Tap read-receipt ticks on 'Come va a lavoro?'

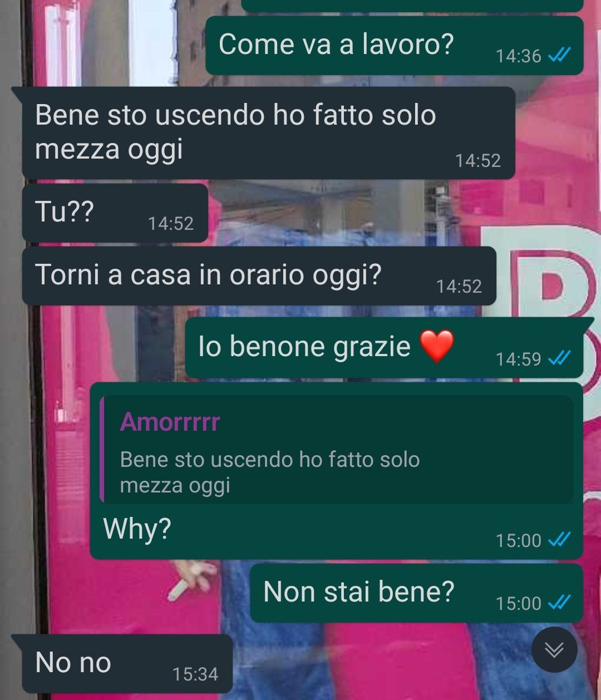[x=559, y=55]
